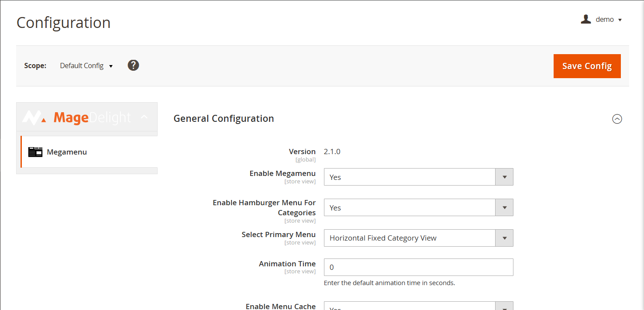Viewport: 644px width, 310px height.
Task: Open the Scope Default Config dropdown
Action: click(x=86, y=66)
